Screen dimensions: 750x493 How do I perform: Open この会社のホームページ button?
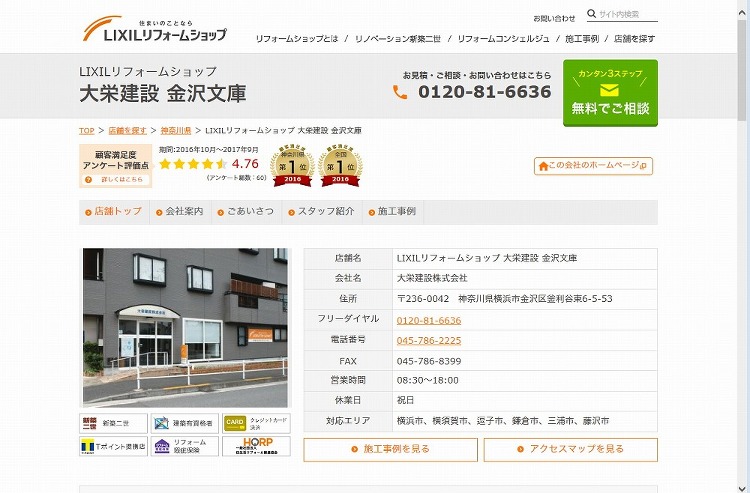tap(593, 166)
